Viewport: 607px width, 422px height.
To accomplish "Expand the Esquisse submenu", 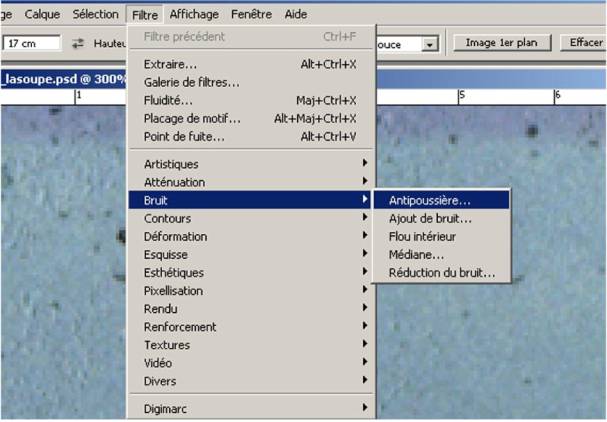I will 251,255.
